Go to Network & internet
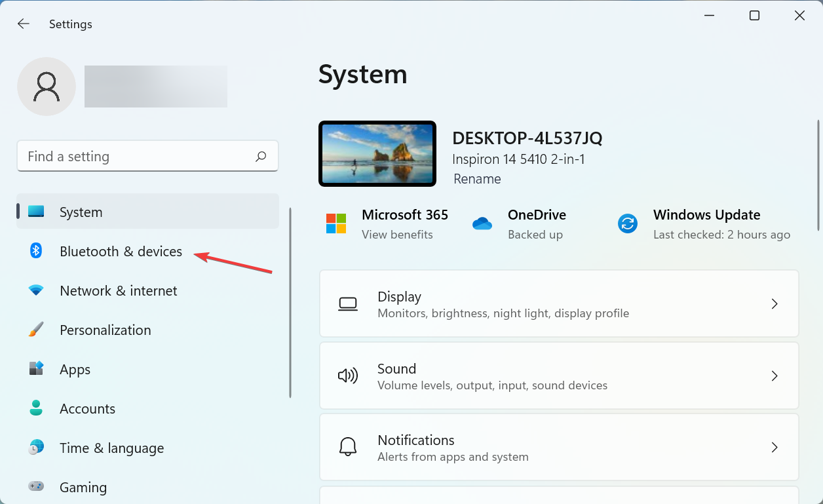This screenshot has height=504, width=823. [148, 290]
